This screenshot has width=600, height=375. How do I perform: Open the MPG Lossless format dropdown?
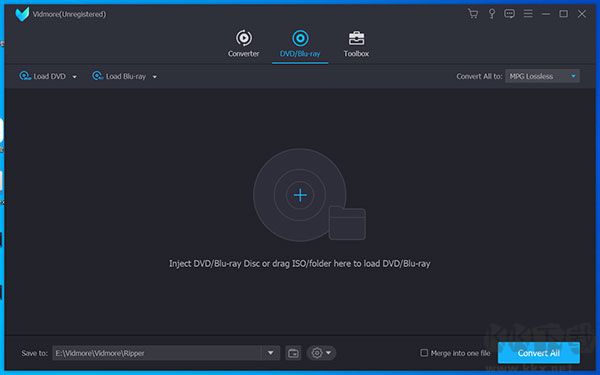tap(542, 76)
